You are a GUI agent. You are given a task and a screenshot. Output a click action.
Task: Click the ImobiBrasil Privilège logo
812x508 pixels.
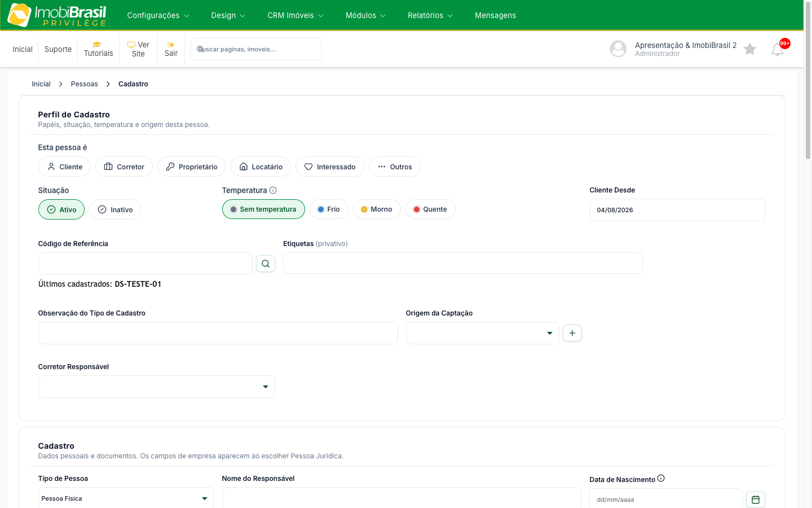click(57, 15)
